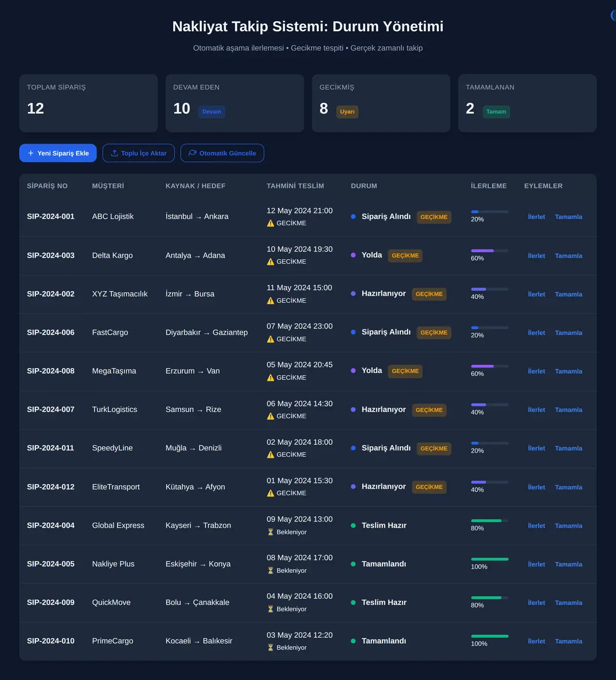Screen dimensions: 616x680
Task: Click the warning icon under 12 May 2024 21:00
Action: [x=271, y=223]
